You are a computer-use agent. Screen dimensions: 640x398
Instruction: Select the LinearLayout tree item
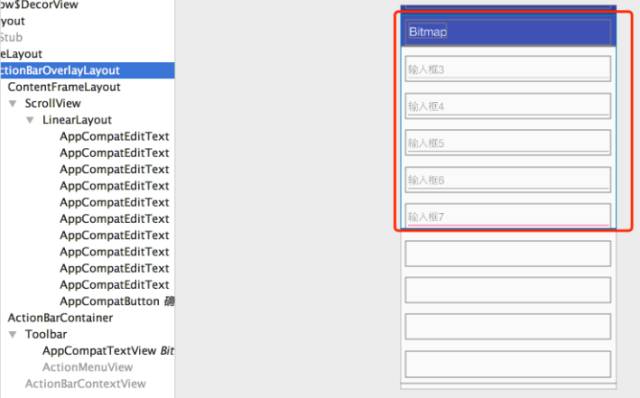tap(77, 120)
